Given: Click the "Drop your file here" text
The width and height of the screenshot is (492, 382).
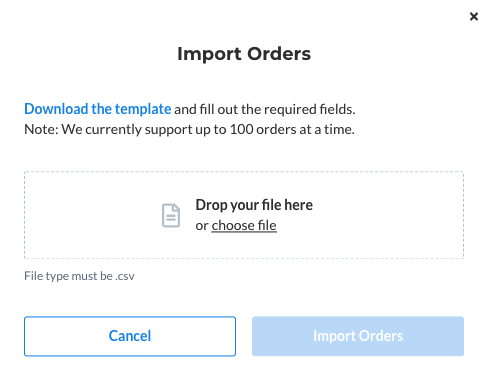Looking at the screenshot, I should tap(254, 205).
